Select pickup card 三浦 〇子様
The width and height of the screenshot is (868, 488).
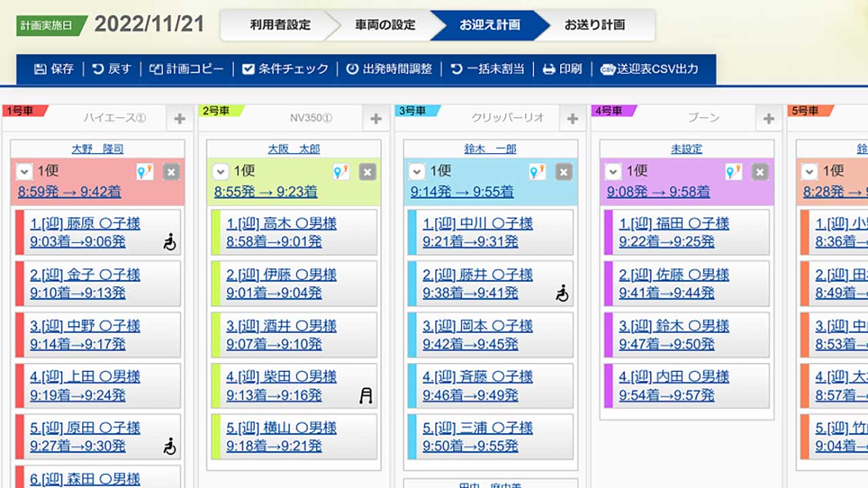pyautogui.click(x=490, y=437)
